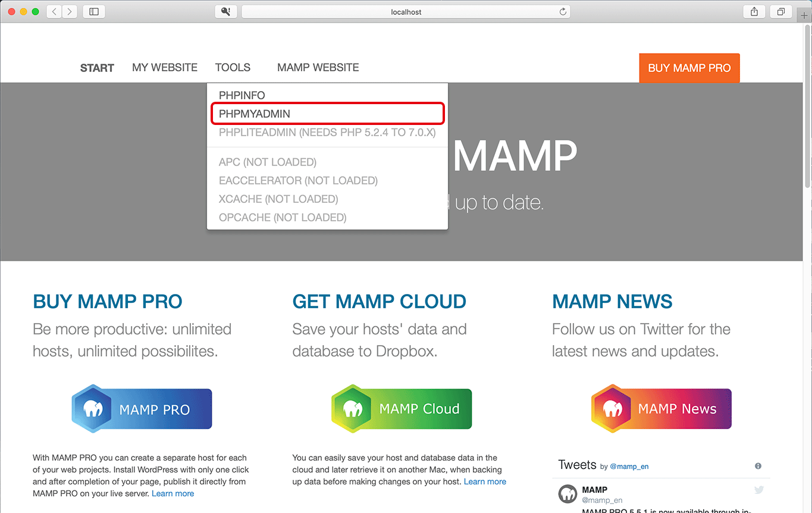The width and height of the screenshot is (812, 513).
Task: Click the MAMP name in the tweet
Action: point(595,490)
